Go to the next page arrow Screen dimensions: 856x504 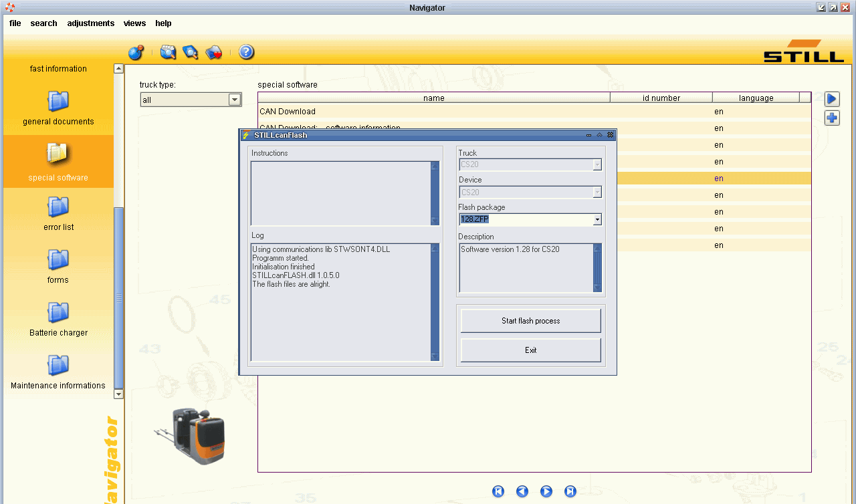coord(546,491)
